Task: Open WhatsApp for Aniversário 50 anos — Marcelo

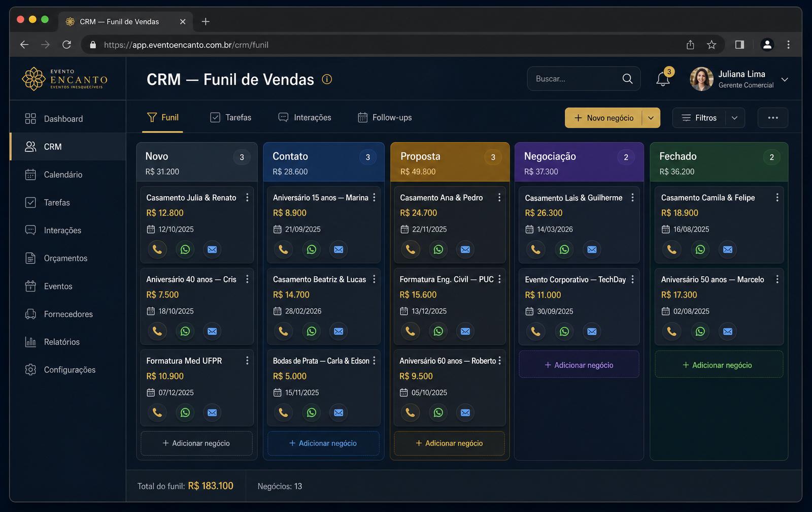Action: (x=700, y=331)
